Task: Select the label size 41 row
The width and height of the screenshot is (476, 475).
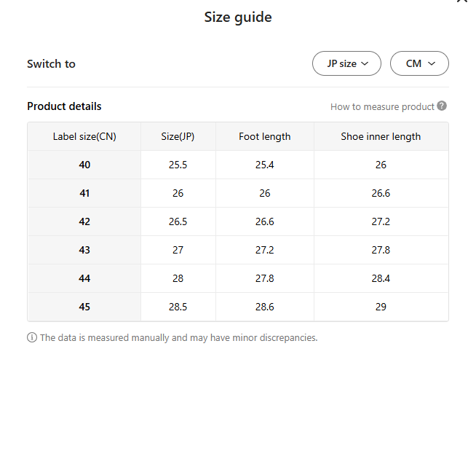Action: 84,193
